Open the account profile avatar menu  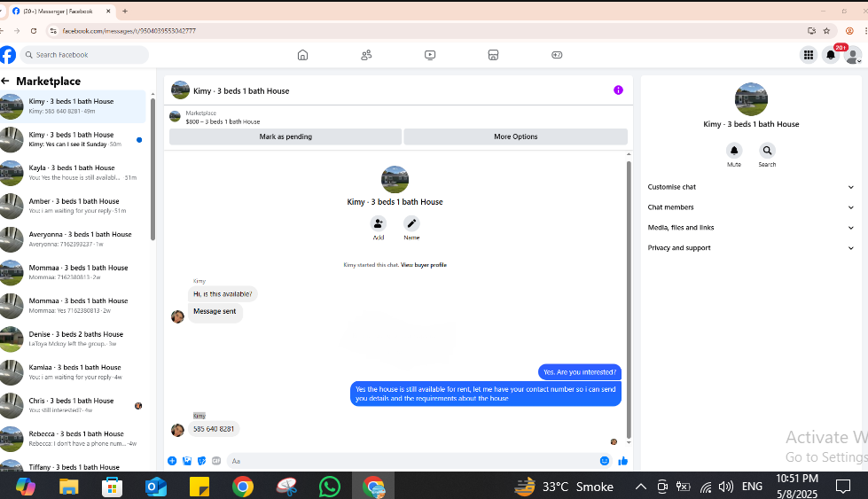pyautogui.click(x=853, y=55)
